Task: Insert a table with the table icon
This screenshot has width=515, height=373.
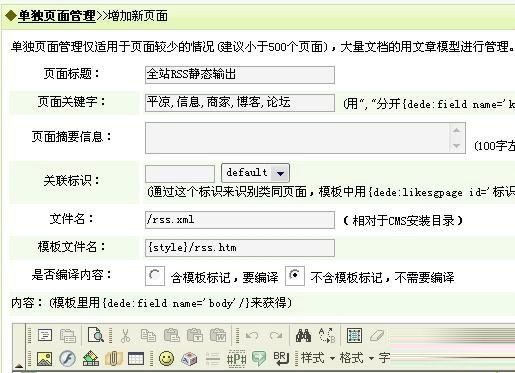Action: (136, 359)
